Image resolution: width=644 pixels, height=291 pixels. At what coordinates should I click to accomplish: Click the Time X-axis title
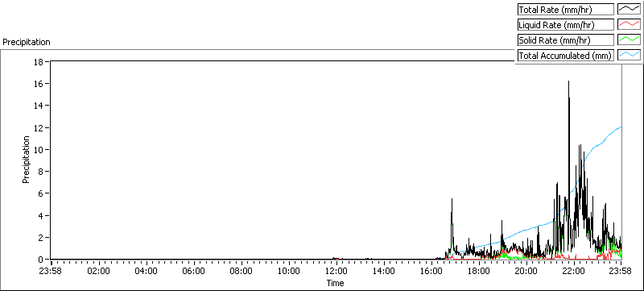point(335,283)
